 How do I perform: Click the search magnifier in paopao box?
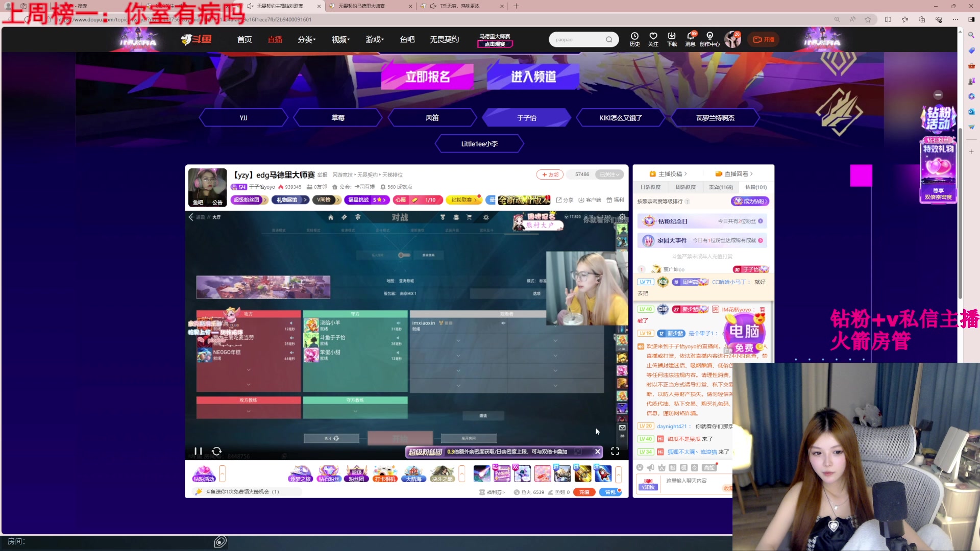pyautogui.click(x=609, y=39)
